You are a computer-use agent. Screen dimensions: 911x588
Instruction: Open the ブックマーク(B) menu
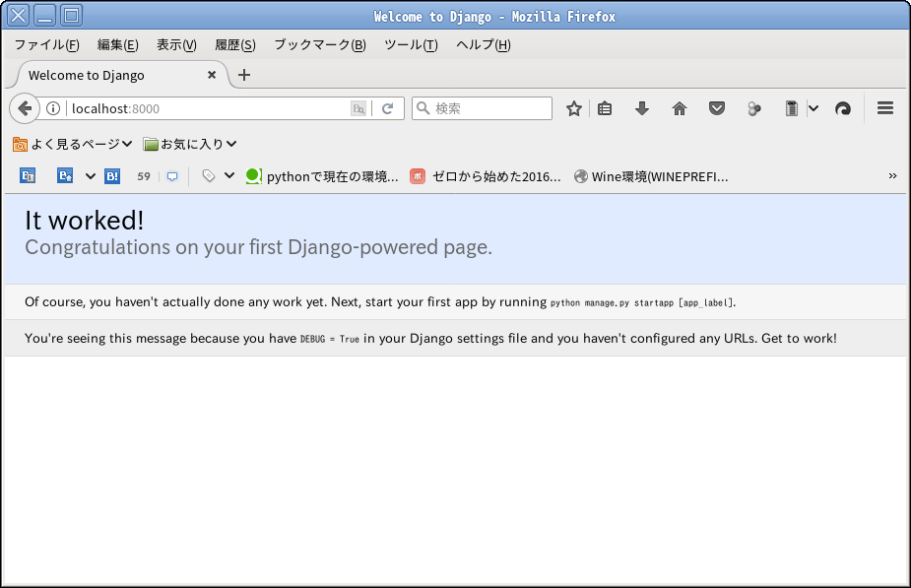(320, 44)
